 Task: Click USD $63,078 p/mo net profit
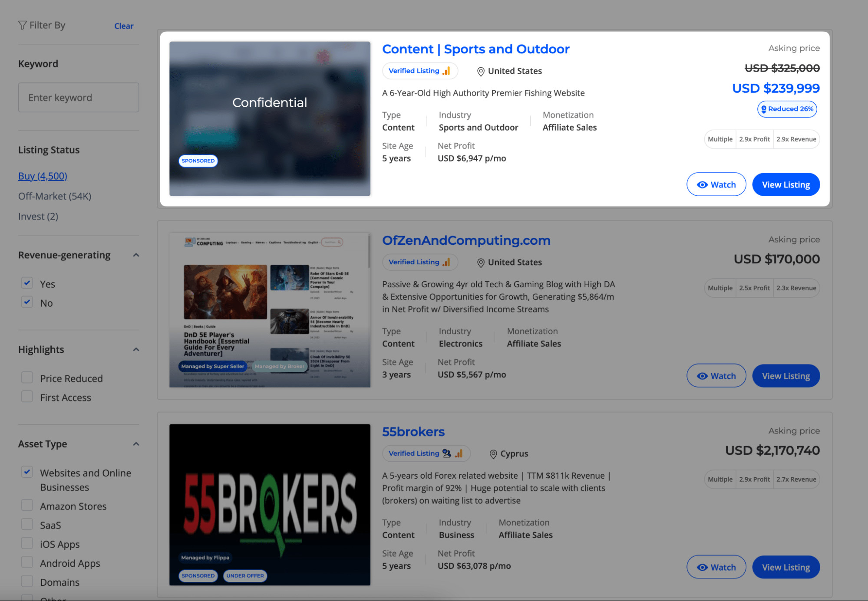[474, 566]
